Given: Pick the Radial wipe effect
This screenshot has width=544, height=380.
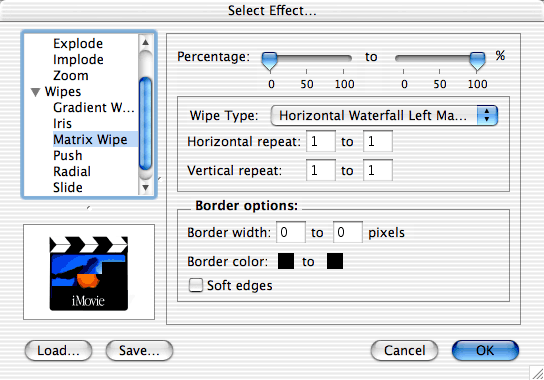Looking at the screenshot, I should [72, 171].
